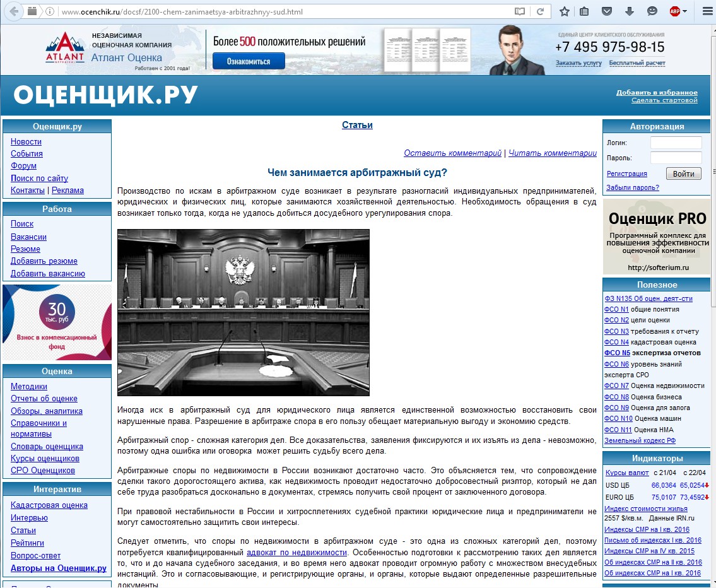Screen dimensions: 716x588
Task: Click the 30 тыс. руб compensation fund banner
Action: tap(57, 322)
